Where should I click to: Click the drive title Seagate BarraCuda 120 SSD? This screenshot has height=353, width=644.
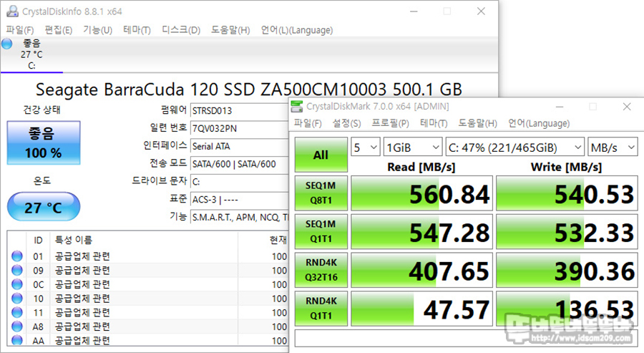249,90
